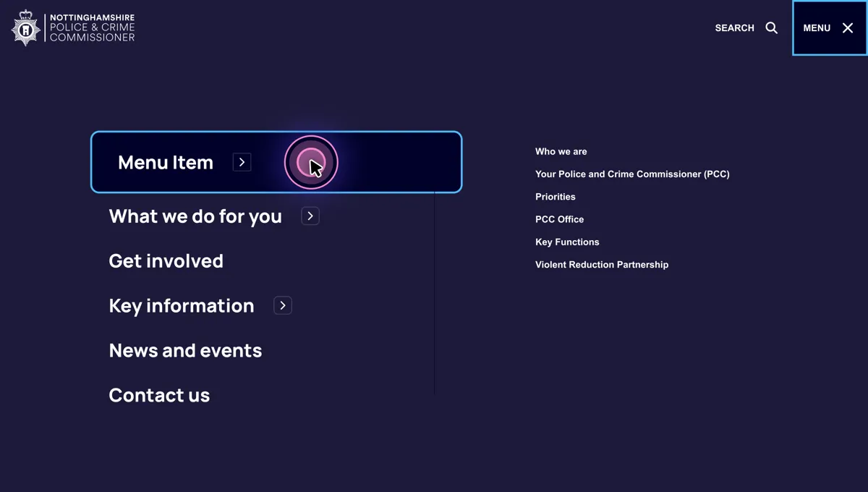The width and height of the screenshot is (868, 492).
Task: Click the chevron next to Key information
Action: coord(282,305)
